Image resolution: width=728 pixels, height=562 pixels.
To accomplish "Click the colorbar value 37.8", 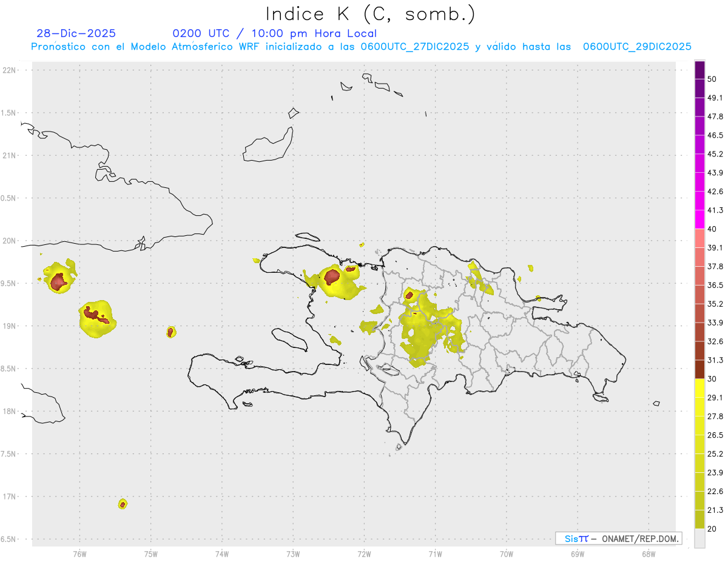I will [715, 266].
